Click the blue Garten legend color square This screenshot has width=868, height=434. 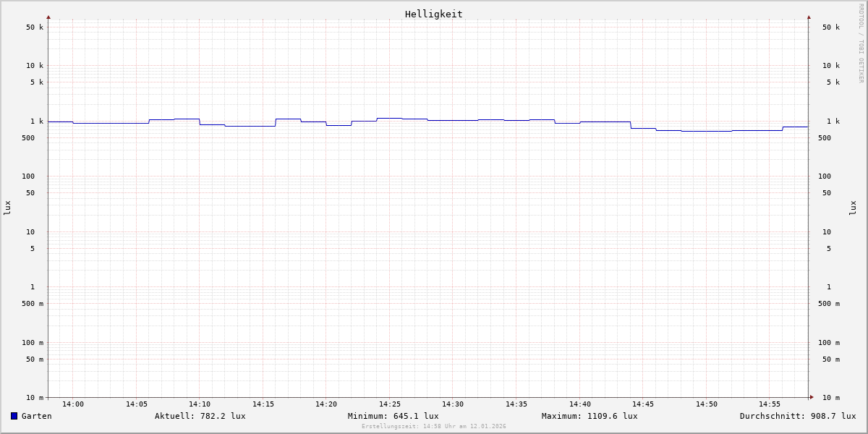(14, 416)
